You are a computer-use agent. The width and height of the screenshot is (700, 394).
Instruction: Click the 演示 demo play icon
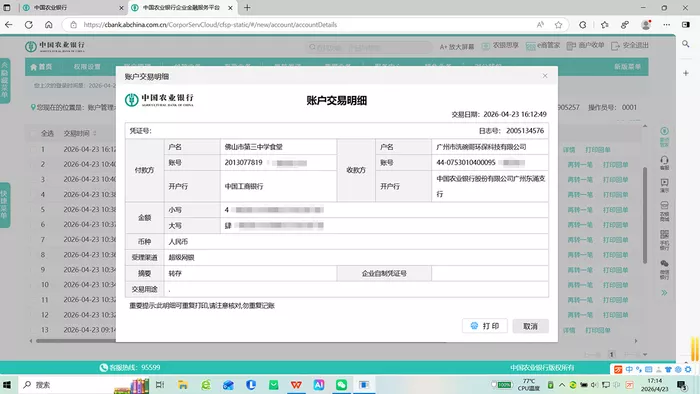(664, 185)
